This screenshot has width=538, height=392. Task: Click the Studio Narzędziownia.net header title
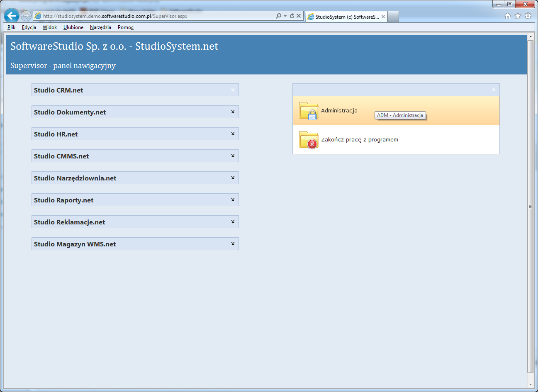(75, 178)
